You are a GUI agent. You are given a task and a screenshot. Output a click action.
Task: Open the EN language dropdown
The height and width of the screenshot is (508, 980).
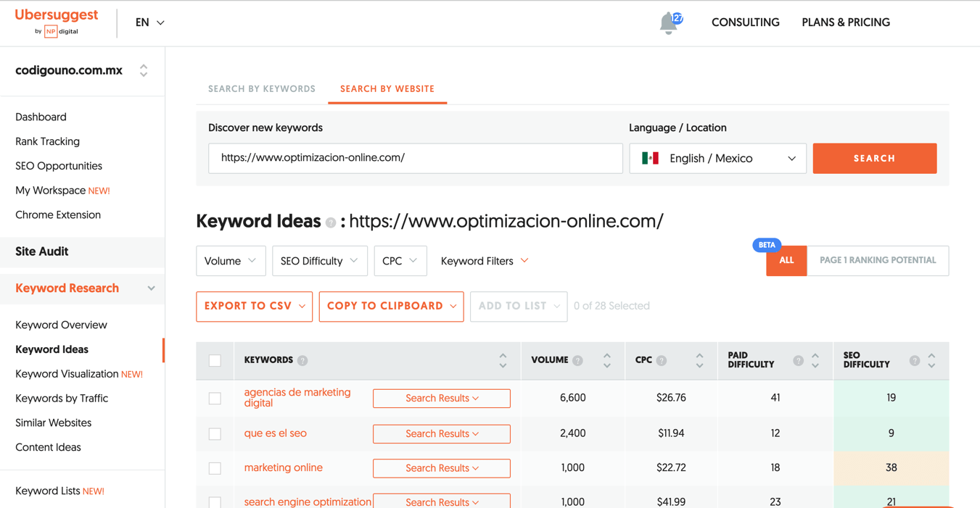pos(150,22)
